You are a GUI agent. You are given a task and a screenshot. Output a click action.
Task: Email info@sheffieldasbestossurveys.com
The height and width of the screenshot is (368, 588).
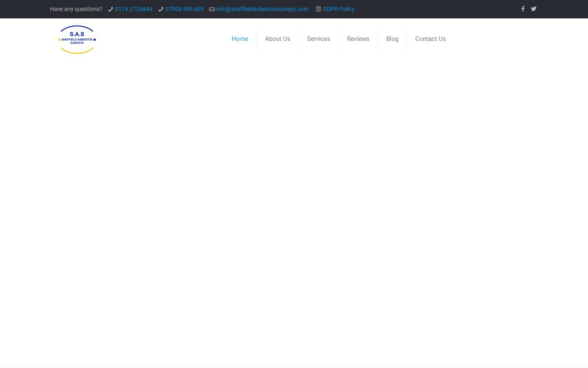click(262, 9)
